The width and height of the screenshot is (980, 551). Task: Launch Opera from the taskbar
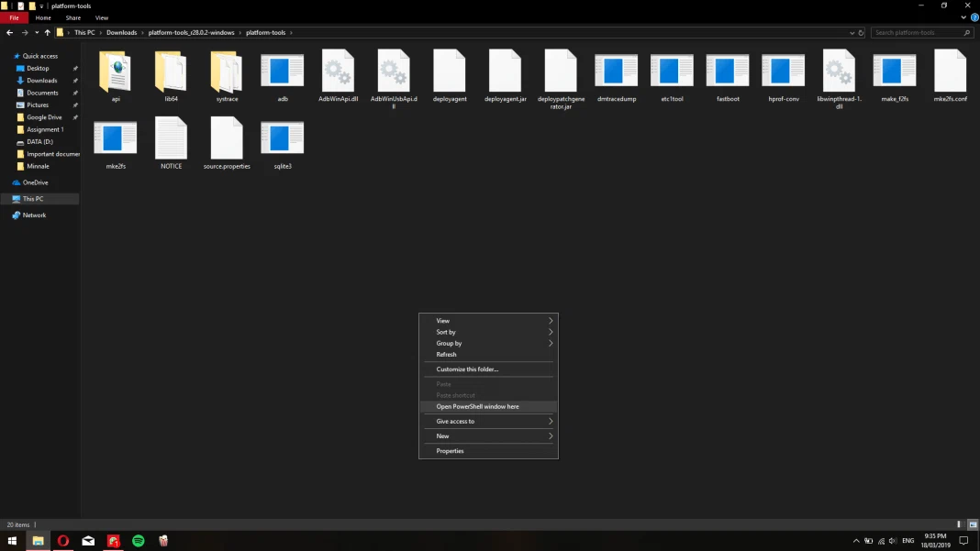point(63,541)
